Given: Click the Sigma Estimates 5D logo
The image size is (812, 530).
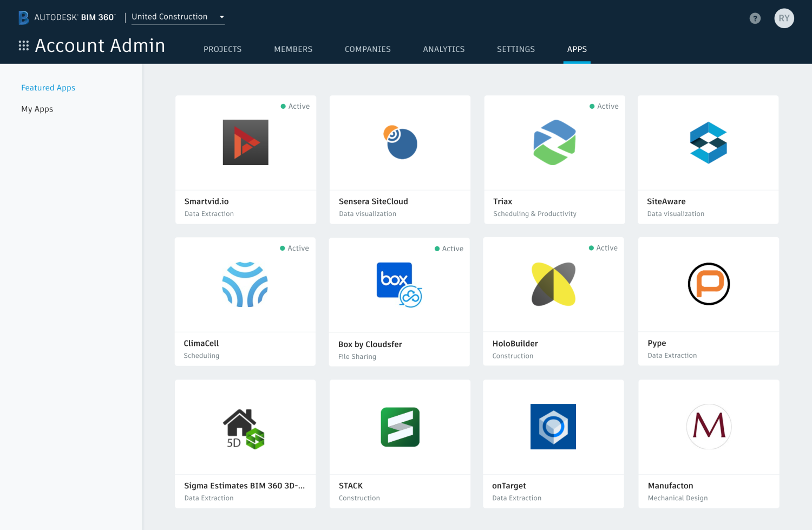Looking at the screenshot, I should [x=244, y=429].
